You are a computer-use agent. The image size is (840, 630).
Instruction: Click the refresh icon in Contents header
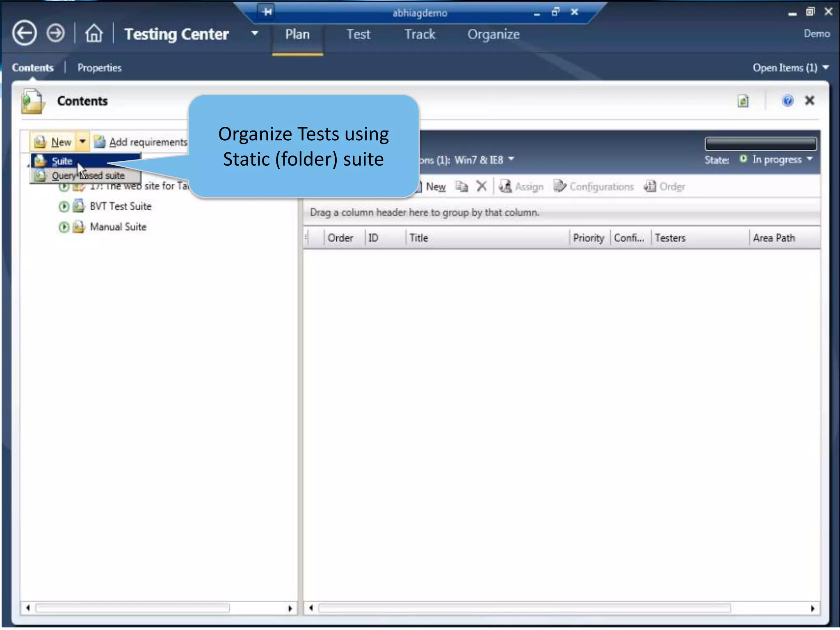pyautogui.click(x=743, y=101)
